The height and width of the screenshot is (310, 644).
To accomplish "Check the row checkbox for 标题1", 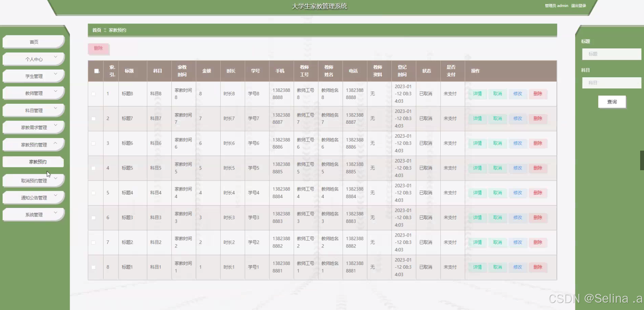I will (93, 267).
